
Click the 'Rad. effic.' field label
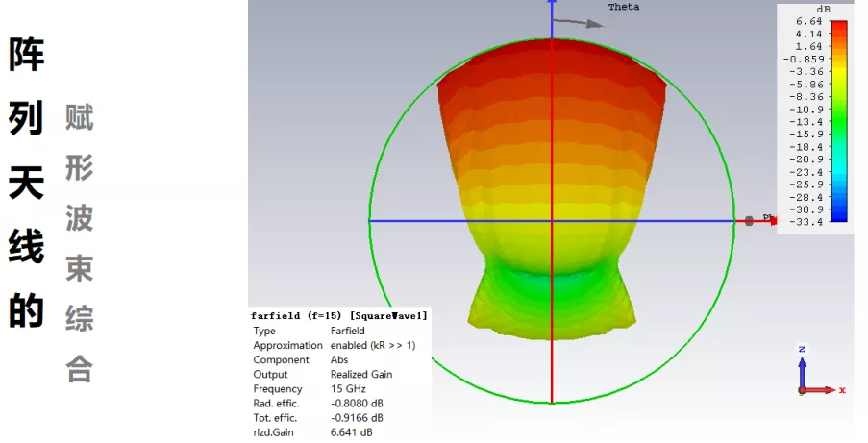pos(276,404)
